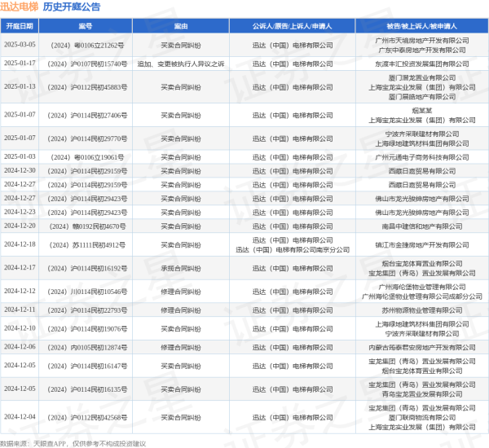Open defendant 苏州物源物业管理有限公司

click(423, 310)
